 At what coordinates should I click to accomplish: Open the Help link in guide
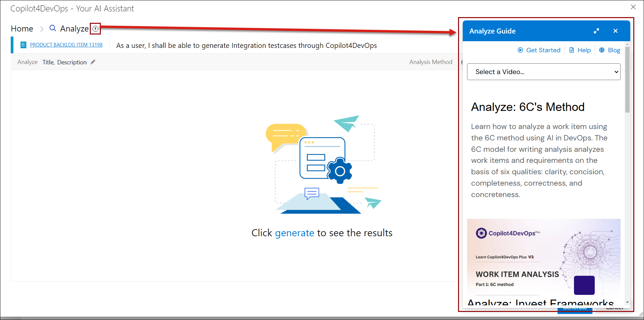584,50
